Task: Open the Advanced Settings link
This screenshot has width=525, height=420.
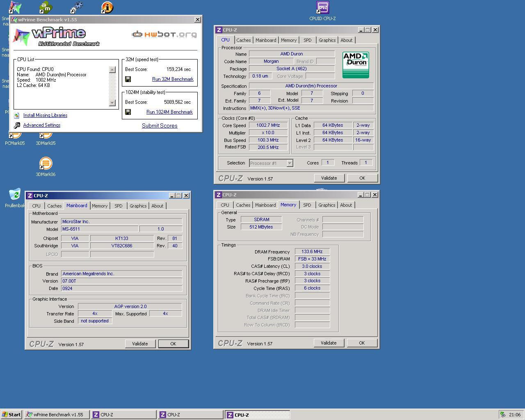Action: [x=42, y=126]
